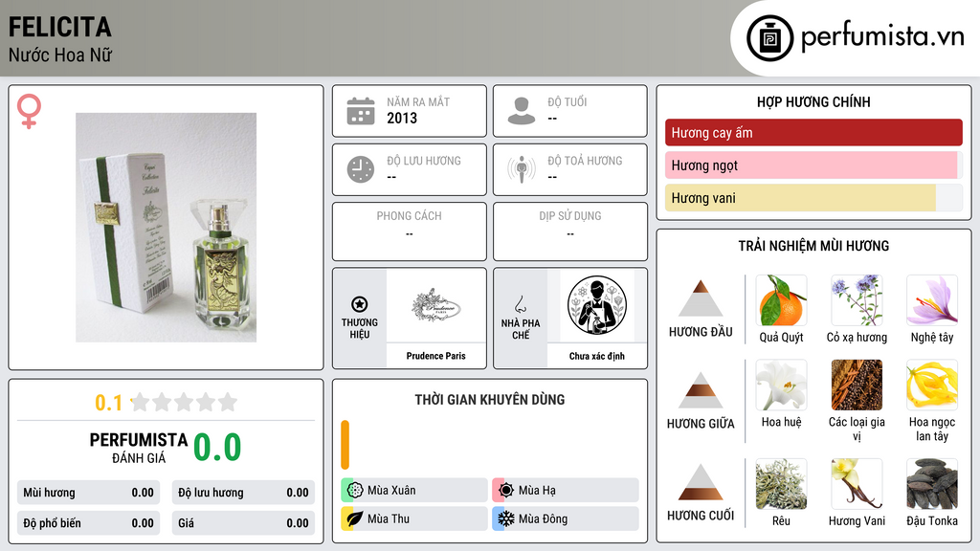
Task: Click the Hợp hương chính heading
Action: tap(813, 101)
